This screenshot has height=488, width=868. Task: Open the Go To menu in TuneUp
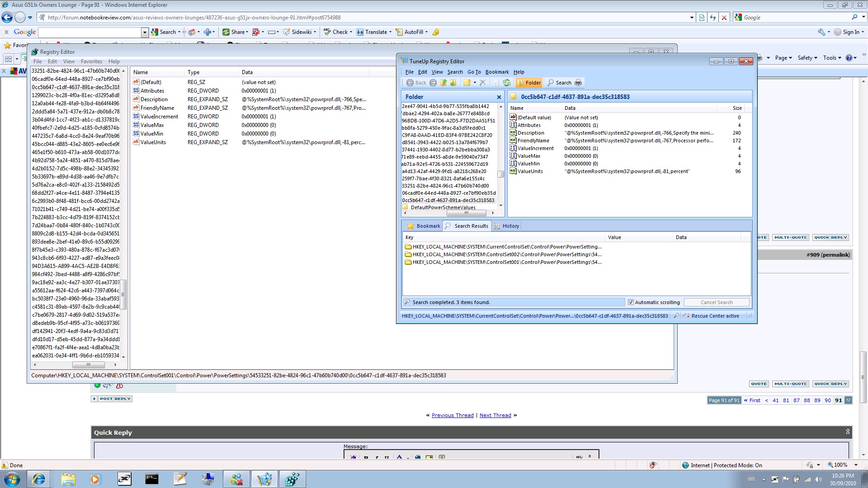tap(474, 72)
